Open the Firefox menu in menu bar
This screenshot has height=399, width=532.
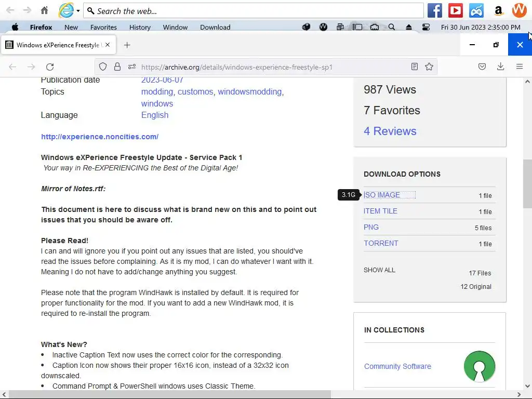click(x=41, y=27)
